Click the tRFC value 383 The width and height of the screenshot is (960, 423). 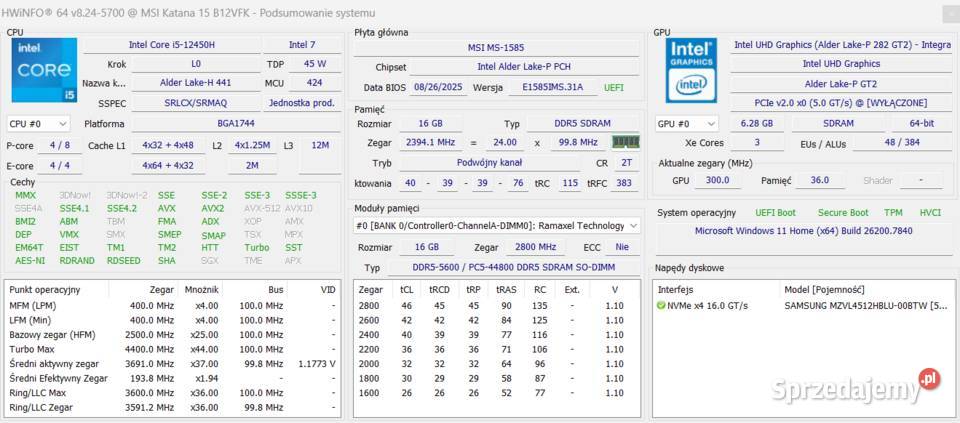624,183
